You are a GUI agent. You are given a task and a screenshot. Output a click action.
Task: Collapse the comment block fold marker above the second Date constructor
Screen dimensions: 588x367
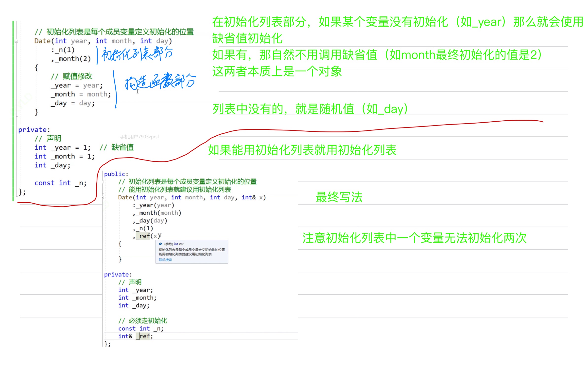point(103,182)
